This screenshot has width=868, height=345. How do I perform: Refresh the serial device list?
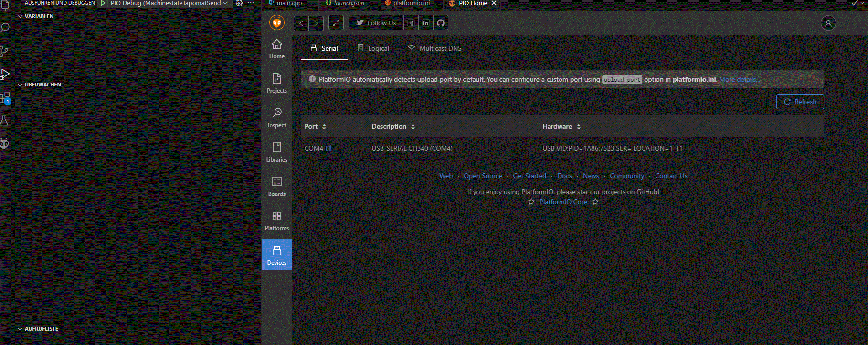pos(800,102)
